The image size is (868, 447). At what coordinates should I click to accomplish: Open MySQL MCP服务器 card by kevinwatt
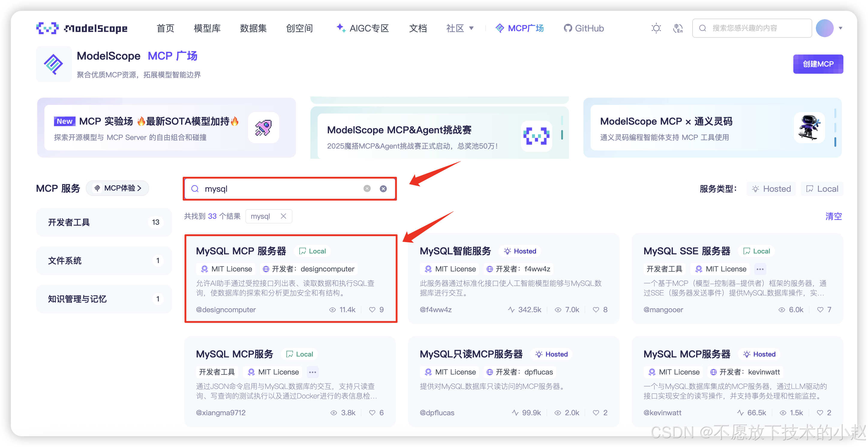click(687, 354)
